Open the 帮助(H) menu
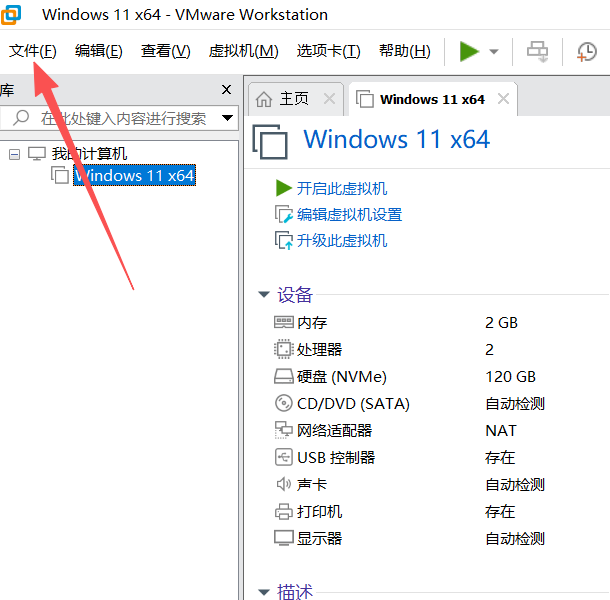The image size is (610, 600). tap(405, 51)
